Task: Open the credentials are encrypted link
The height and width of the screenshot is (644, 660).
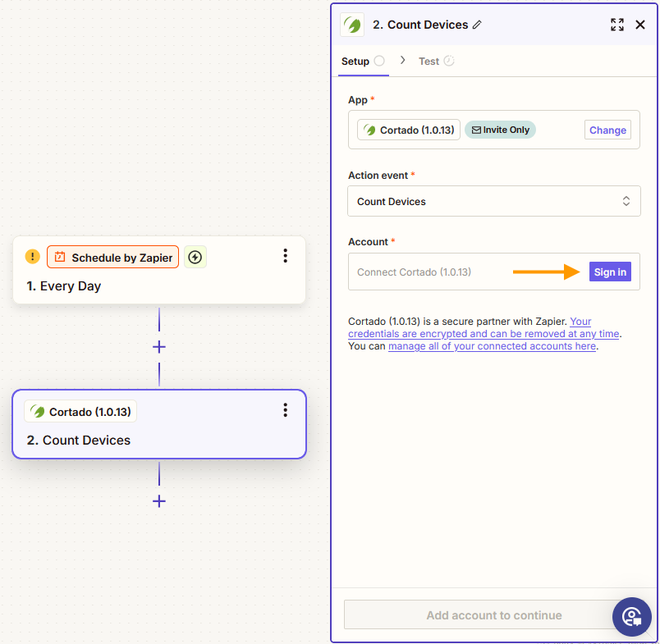Action: tap(484, 327)
